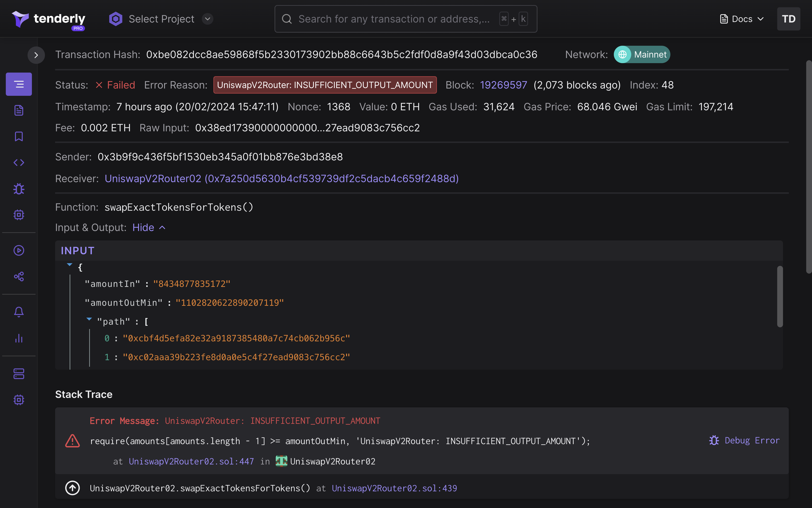The height and width of the screenshot is (508, 812).
Task: Open the analytics bar chart icon in sidebar
Action: [19, 338]
